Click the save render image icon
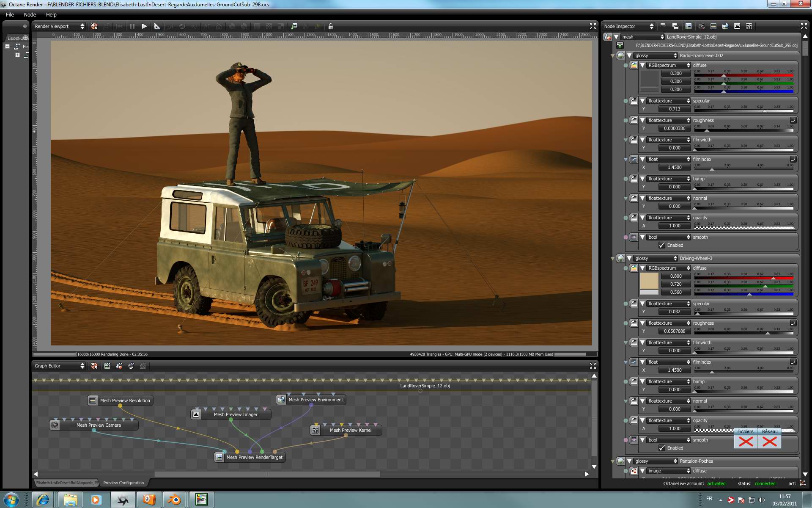The image size is (812, 508). [x=294, y=26]
